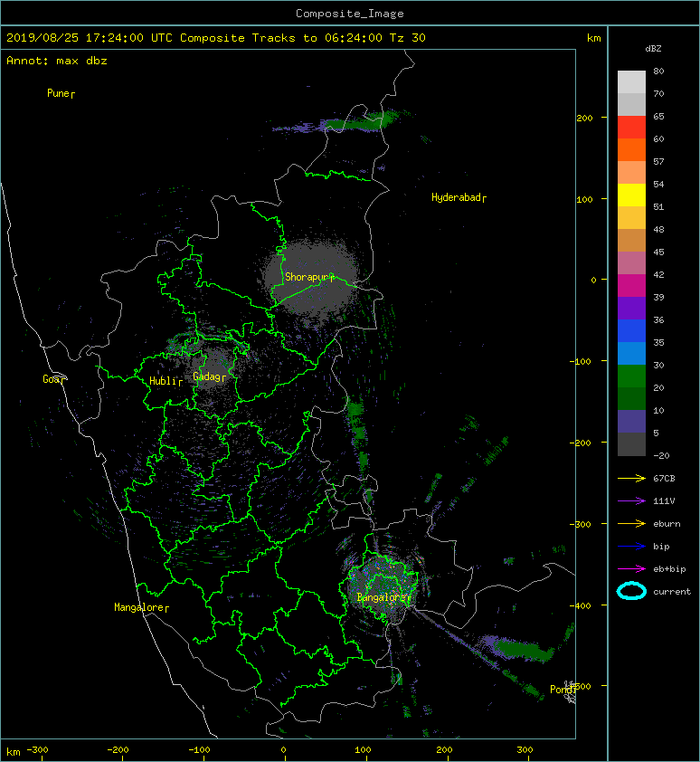
Task: Click the Mangalore city label
Action: 141,607
